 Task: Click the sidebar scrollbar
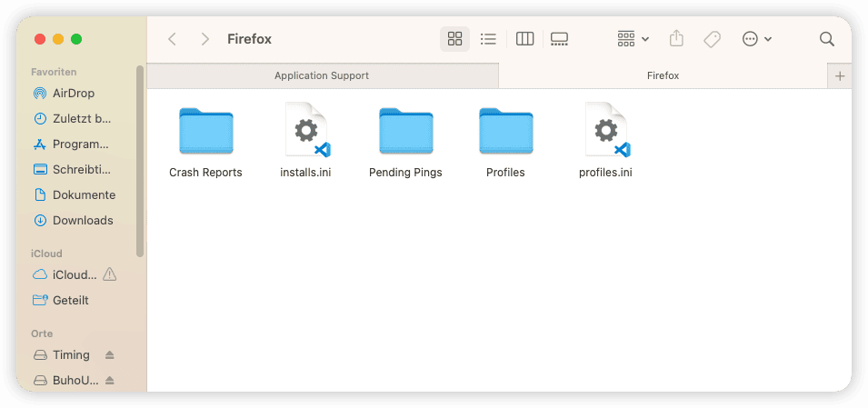coord(140,161)
